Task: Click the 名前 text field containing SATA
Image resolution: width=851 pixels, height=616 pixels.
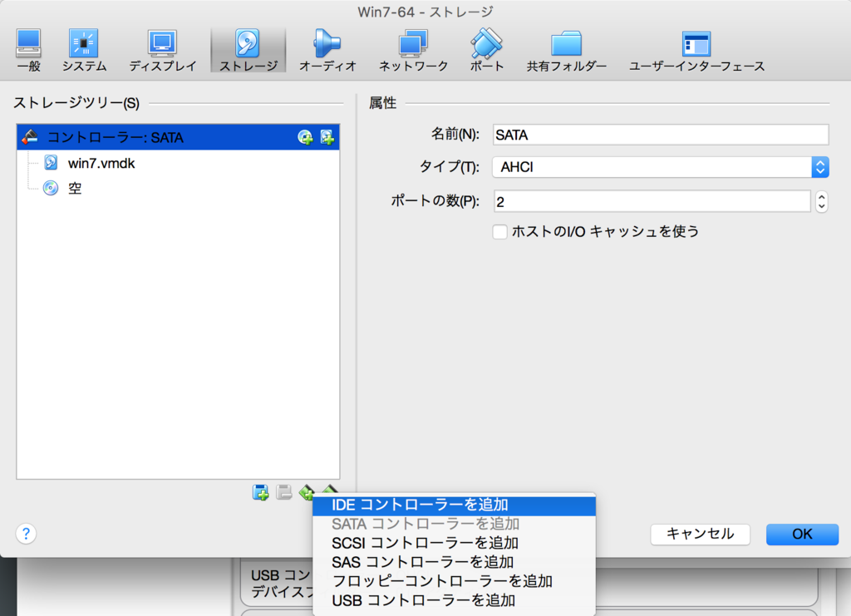Action: point(661,135)
